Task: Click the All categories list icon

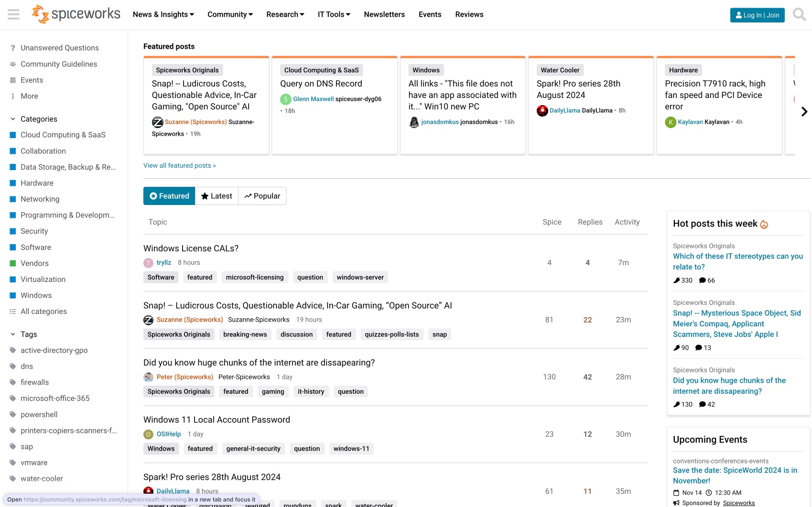Action: pos(12,311)
